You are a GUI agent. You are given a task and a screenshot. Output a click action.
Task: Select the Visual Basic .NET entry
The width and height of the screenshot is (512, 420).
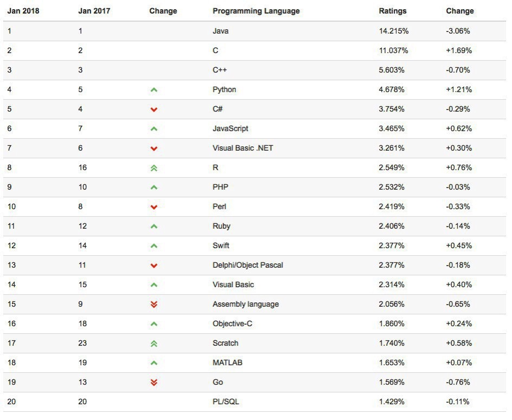pyautogui.click(x=242, y=148)
